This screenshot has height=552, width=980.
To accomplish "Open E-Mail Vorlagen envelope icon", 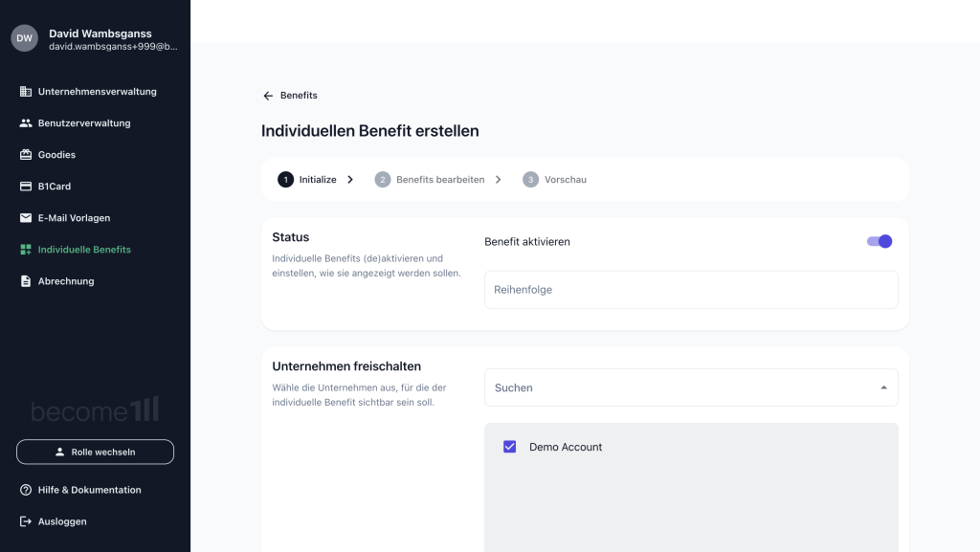I will pos(26,218).
